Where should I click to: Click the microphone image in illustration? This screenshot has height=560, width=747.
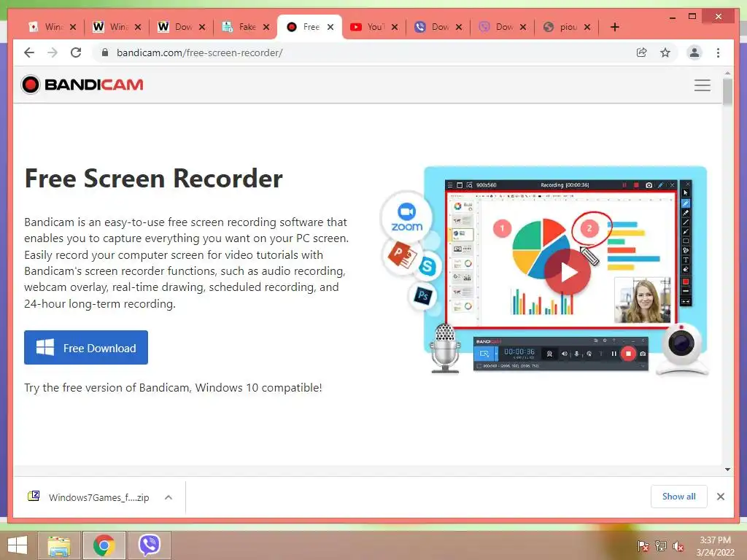point(445,348)
